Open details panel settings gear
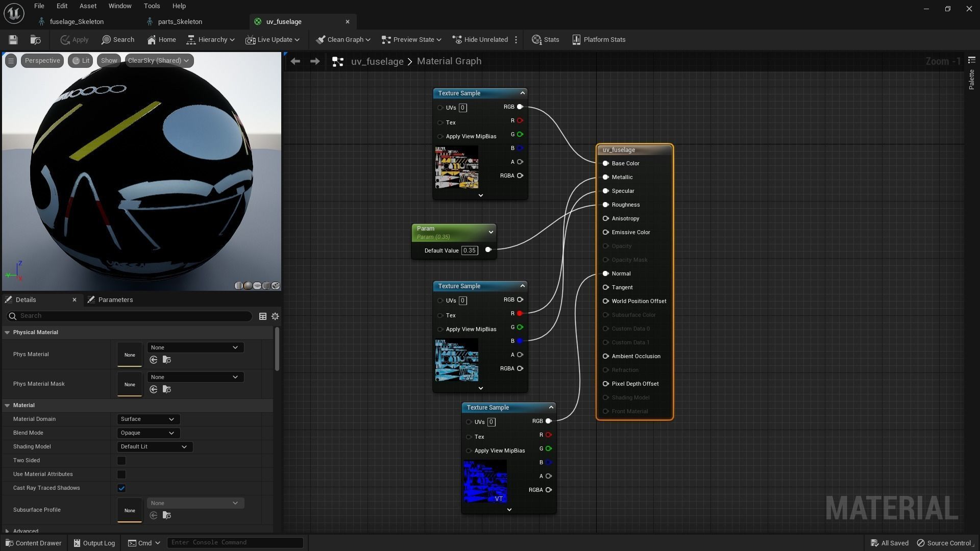980x551 pixels. pyautogui.click(x=275, y=316)
